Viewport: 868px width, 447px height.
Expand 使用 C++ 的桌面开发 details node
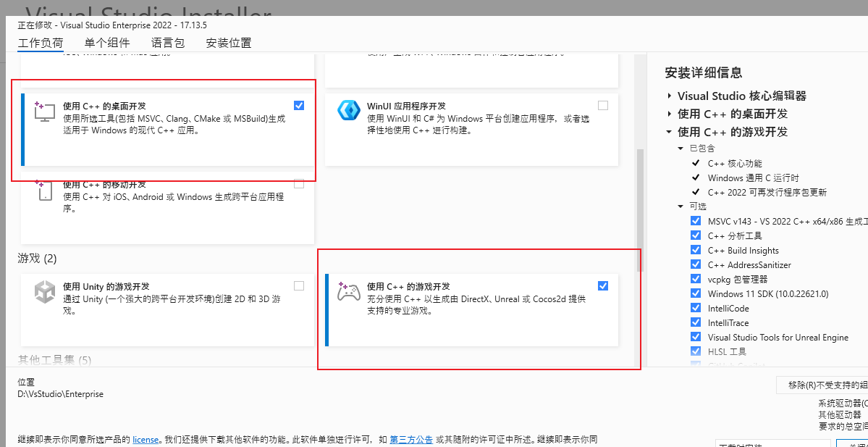tap(669, 114)
